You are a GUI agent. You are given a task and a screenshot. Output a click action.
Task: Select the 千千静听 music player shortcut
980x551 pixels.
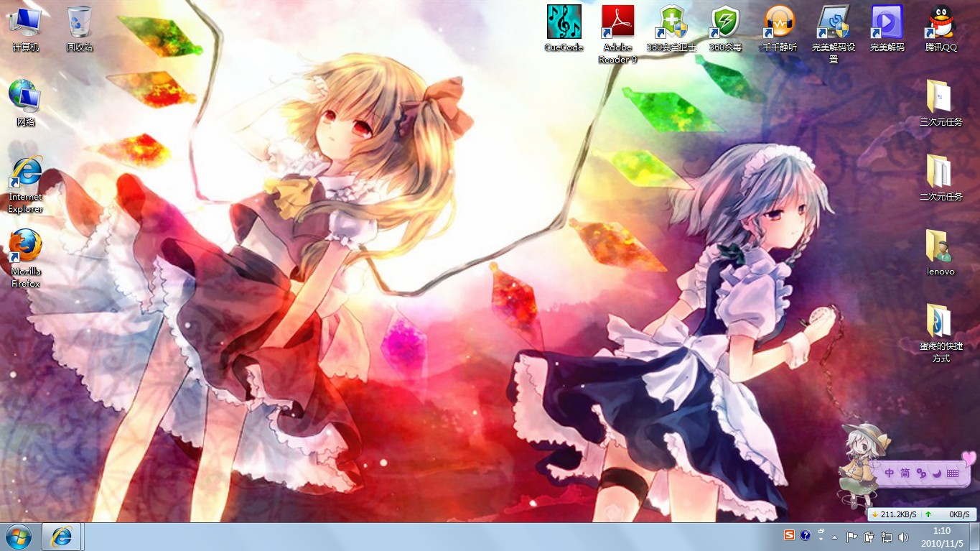tap(780, 27)
